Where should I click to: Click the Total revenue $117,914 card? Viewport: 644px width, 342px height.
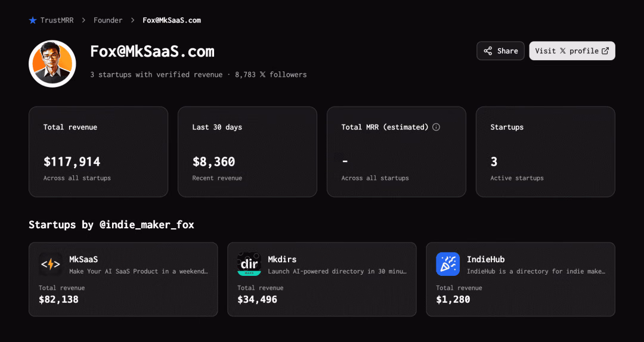pyautogui.click(x=98, y=152)
